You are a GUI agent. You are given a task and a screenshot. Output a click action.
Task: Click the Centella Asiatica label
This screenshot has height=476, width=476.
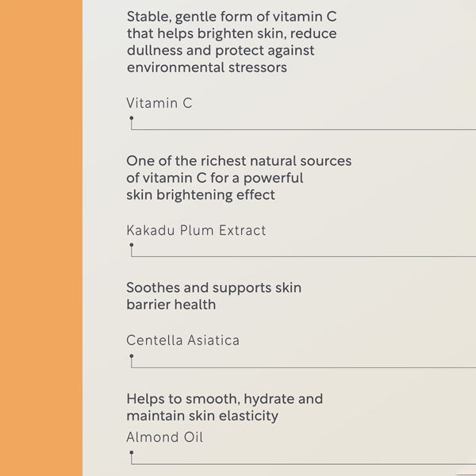coord(182,340)
